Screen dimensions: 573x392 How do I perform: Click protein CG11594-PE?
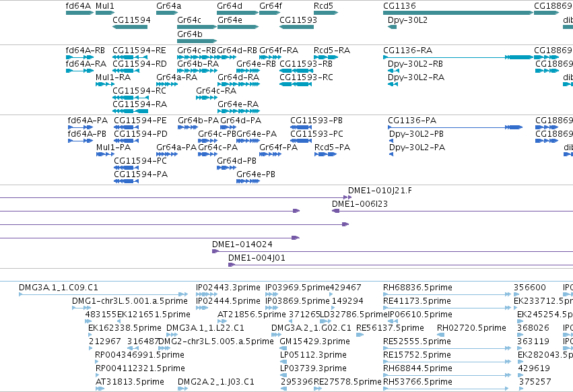pyautogui.click(x=140, y=121)
